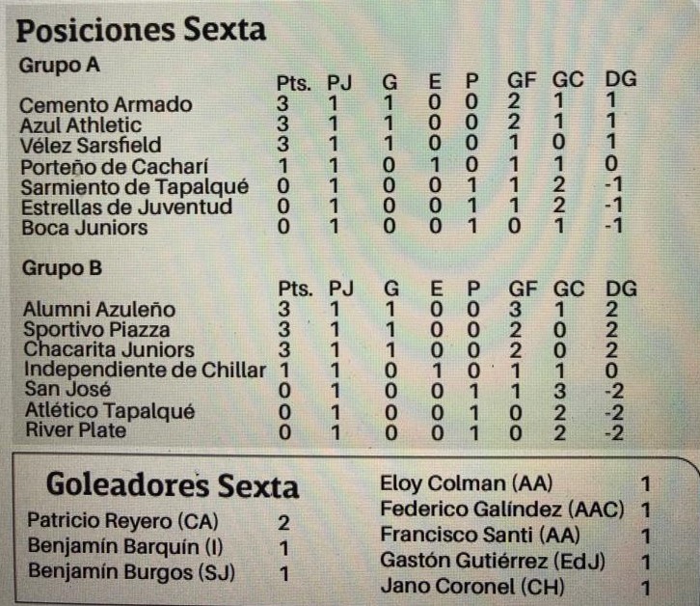Click the Goleadores Sexta heading
The width and height of the screenshot is (700, 606).
[173, 485]
